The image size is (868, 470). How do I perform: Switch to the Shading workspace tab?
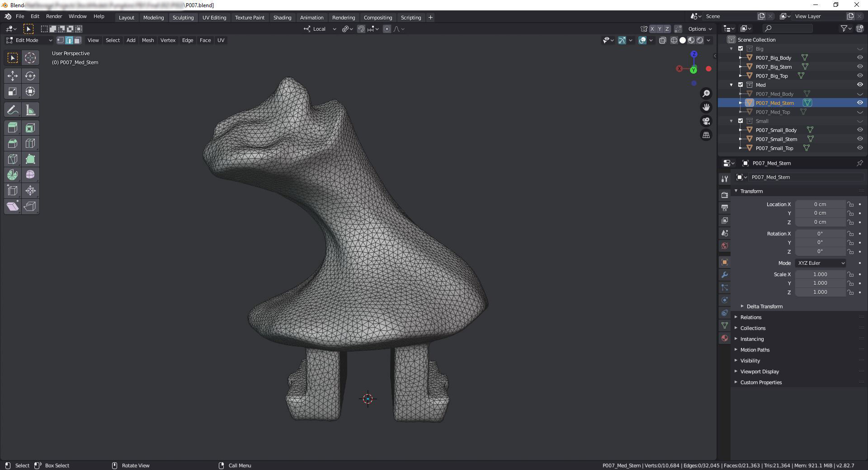tap(282, 18)
